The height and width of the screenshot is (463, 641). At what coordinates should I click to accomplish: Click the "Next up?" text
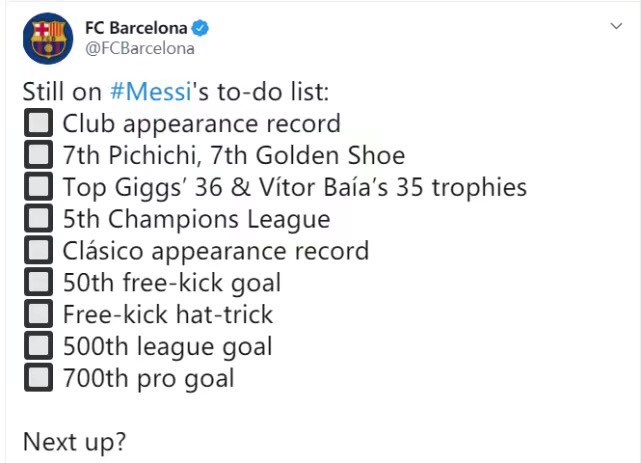[x=75, y=442]
